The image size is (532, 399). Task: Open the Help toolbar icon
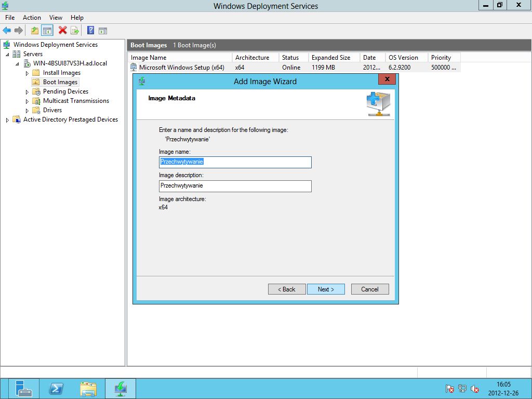tap(90, 30)
